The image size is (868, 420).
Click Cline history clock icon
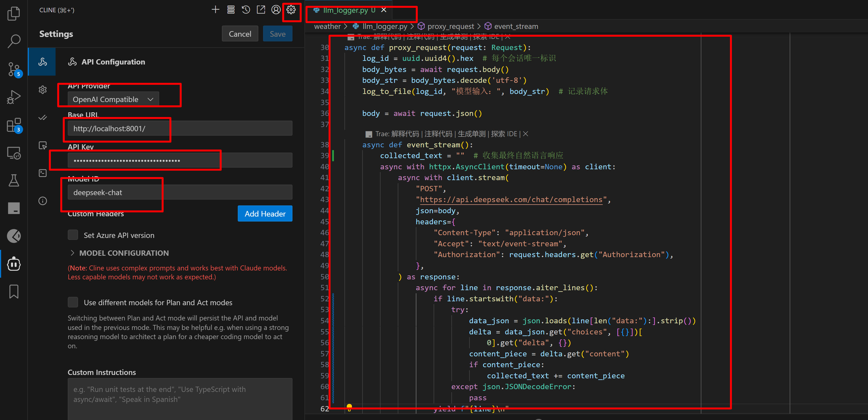246,10
